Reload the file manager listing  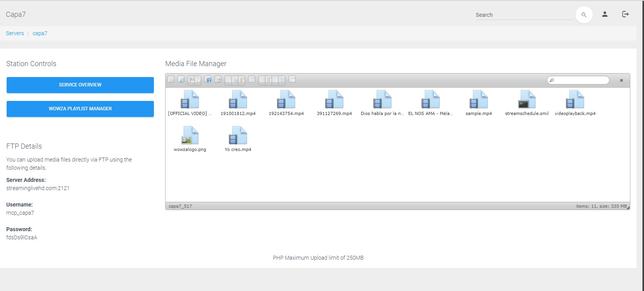click(x=181, y=80)
